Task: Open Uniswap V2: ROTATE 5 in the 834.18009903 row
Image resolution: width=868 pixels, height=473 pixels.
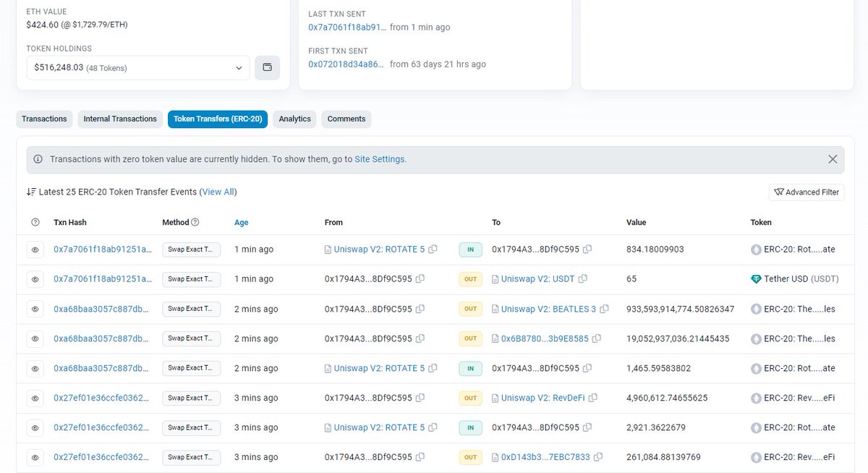Action: pos(380,250)
